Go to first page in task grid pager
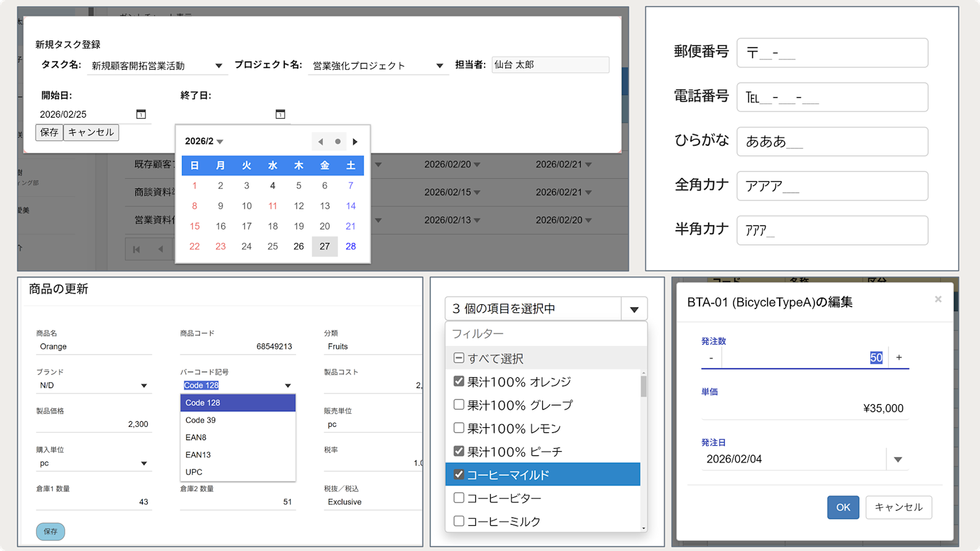This screenshot has width=980, height=551. coord(136,249)
